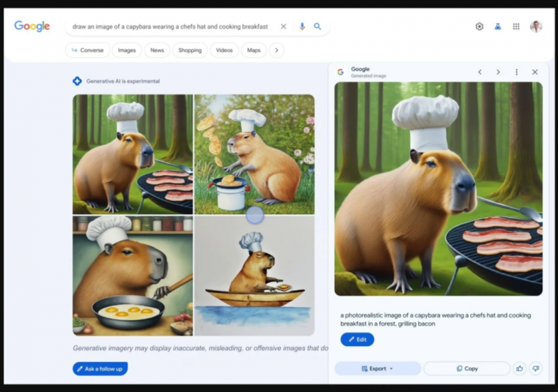Select the capybara flipping pancakes thumbnail
Image resolution: width=558 pixels, height=392 pixels.
[x=255, y=154]
